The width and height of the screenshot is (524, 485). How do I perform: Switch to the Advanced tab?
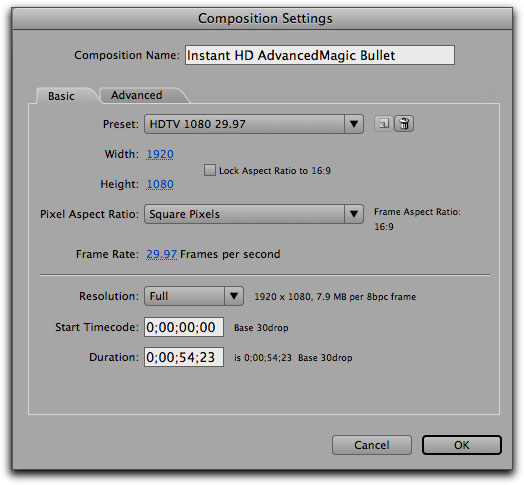click(x=137, y=95)
